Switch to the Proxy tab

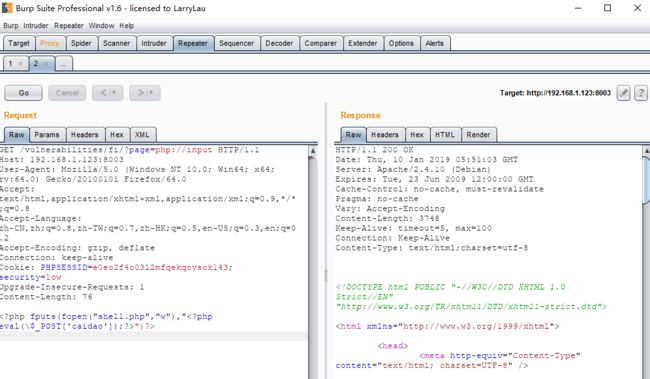[50, 43]
